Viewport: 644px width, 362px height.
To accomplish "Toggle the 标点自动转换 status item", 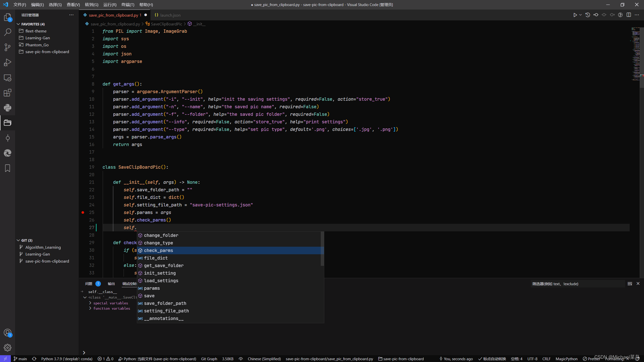I will [x=492, y=359].
